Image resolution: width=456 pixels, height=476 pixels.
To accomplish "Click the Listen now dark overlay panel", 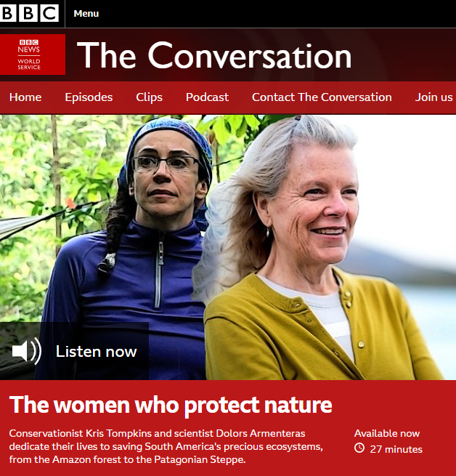I will tap(74, 351).
